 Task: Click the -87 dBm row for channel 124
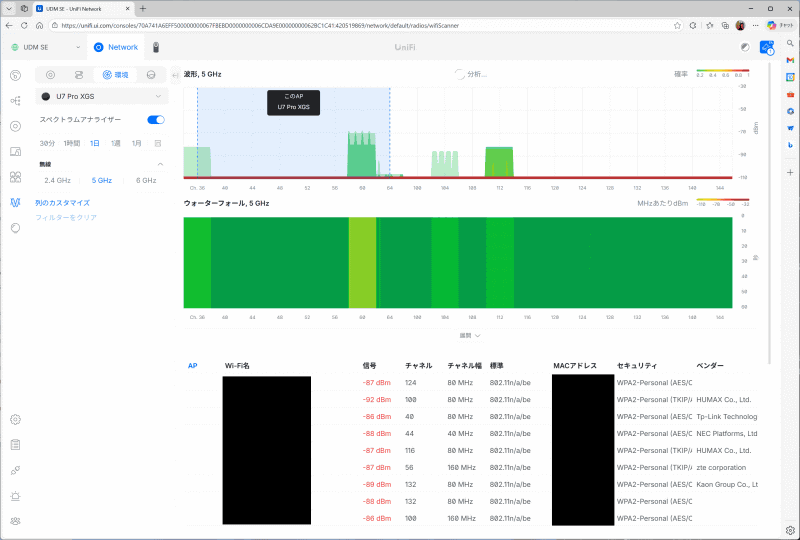click(x=472, y=382)
